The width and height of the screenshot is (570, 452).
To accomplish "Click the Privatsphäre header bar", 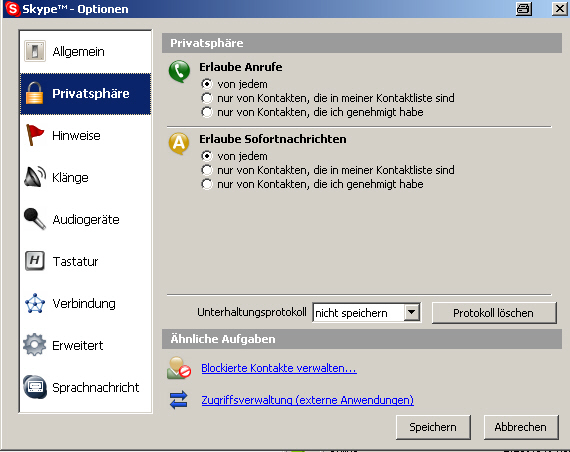I will [362, 43].
